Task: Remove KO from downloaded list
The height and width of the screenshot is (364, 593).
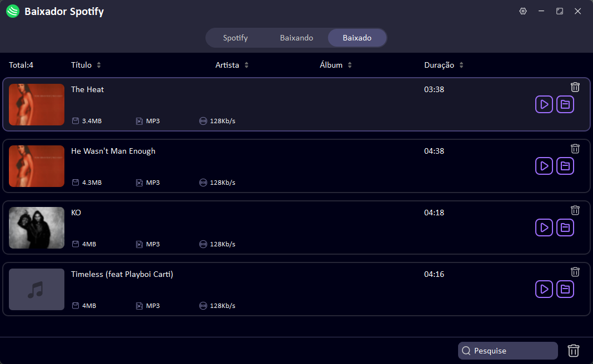Action: [575, 210]
